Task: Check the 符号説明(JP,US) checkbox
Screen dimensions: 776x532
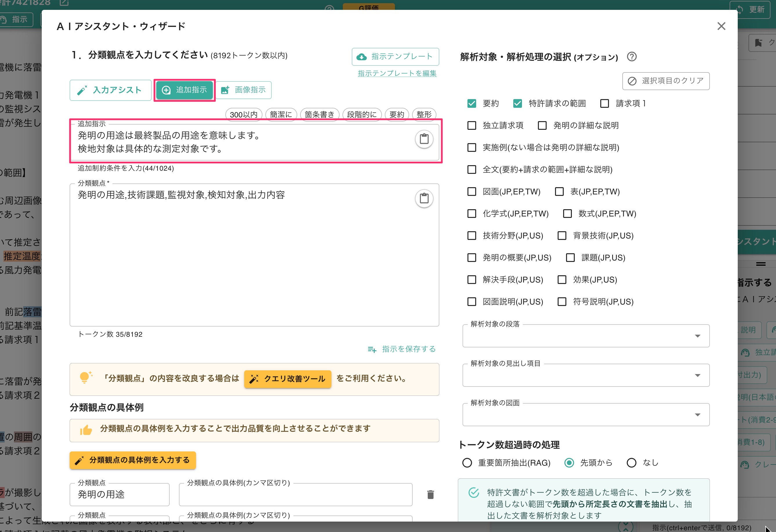Action: click(x=562, y=302)
